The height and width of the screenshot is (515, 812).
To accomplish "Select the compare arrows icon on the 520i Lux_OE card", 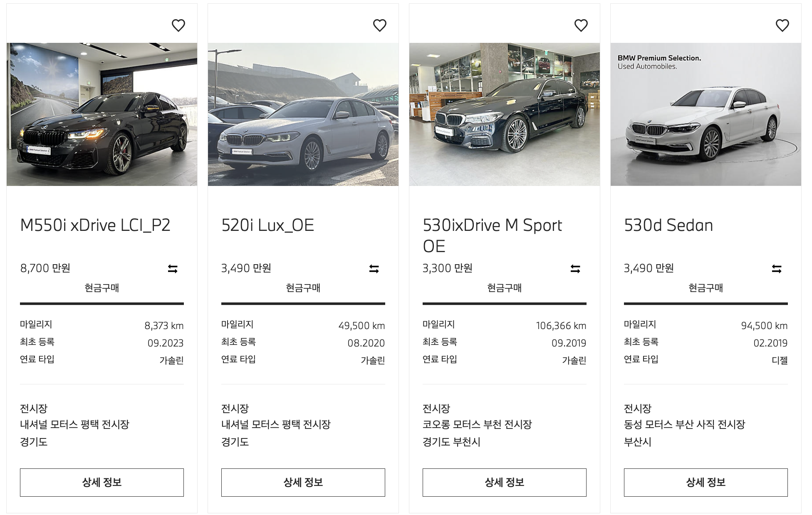I will click(374, 269).
